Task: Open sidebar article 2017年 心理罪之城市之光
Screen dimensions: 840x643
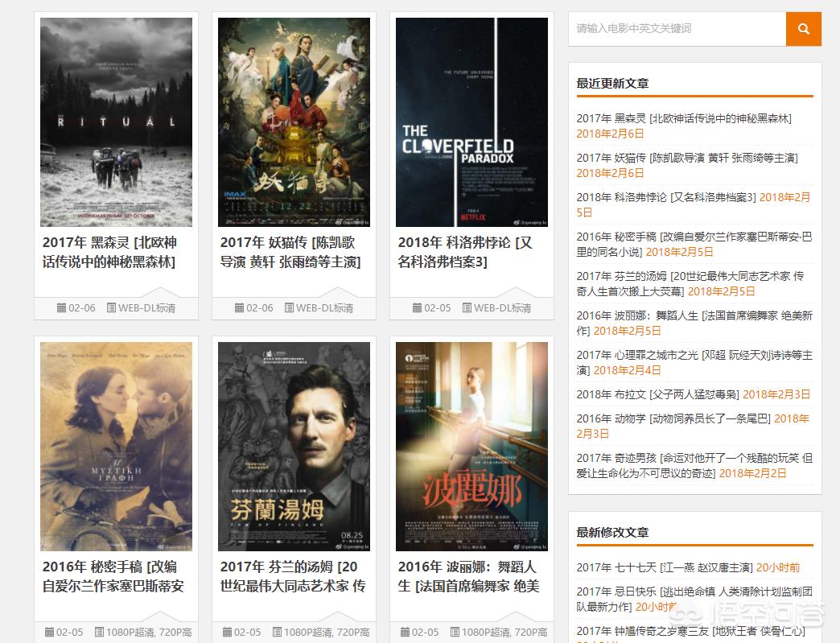Action: pyautogui.click(x=694, y=363)
